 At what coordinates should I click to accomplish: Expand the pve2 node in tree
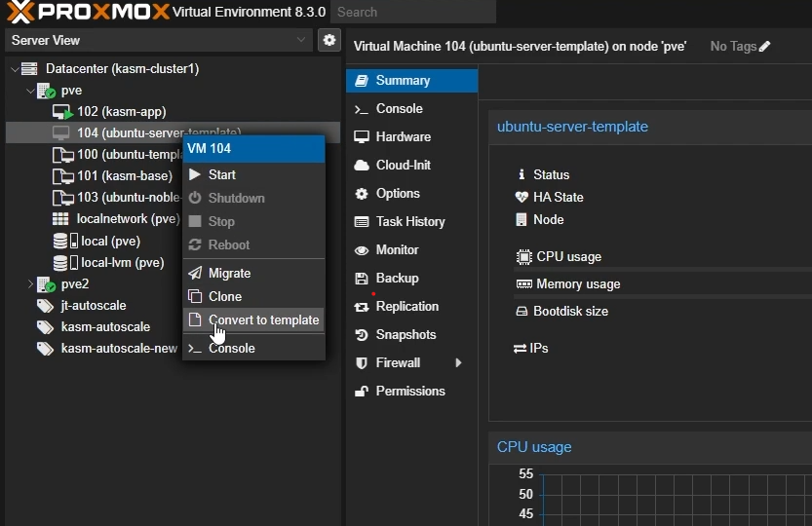click(30, 284)
